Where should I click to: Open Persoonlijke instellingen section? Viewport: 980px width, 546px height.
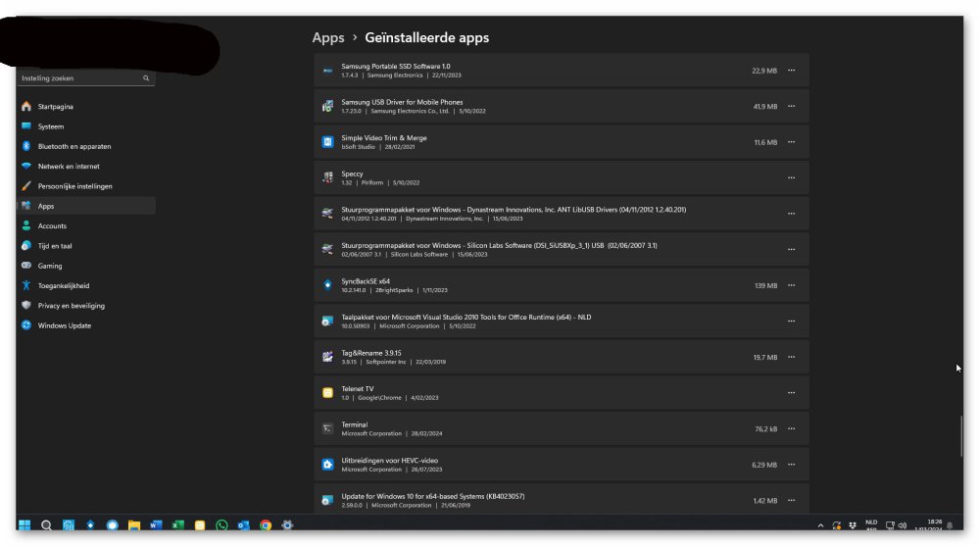74,186
